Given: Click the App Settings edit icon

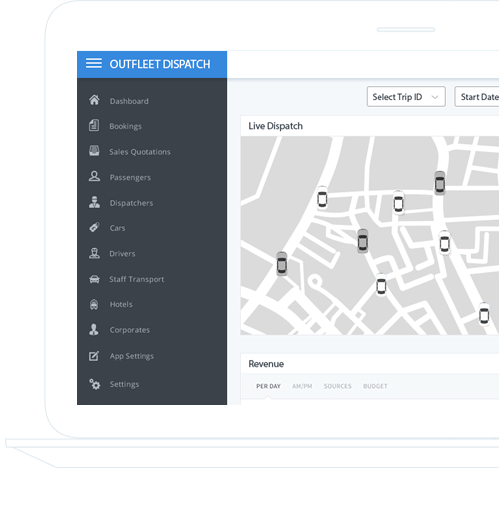Looking at the screenshot, I should click(94, 356).
